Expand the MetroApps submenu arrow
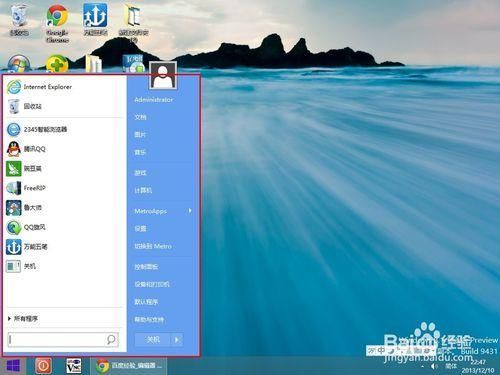 coord(190,211)
